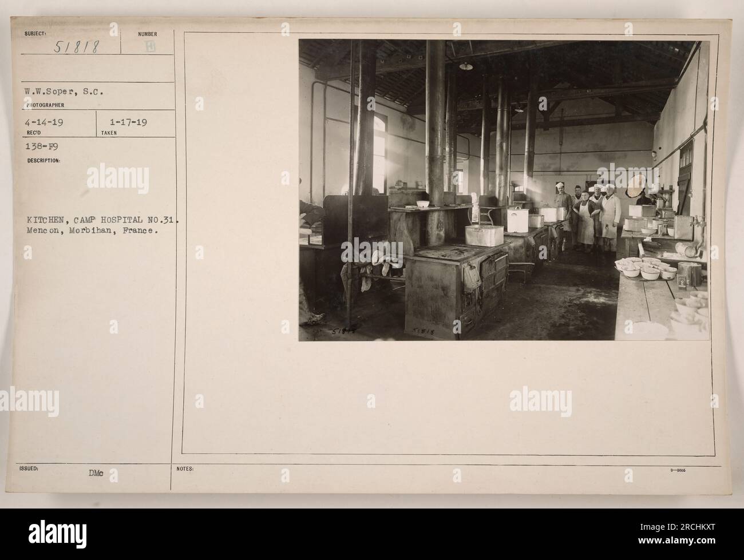The width and height of the screenshot is (744, 560).
Task: Select the code 138-F9
Action: click(41, 146)
